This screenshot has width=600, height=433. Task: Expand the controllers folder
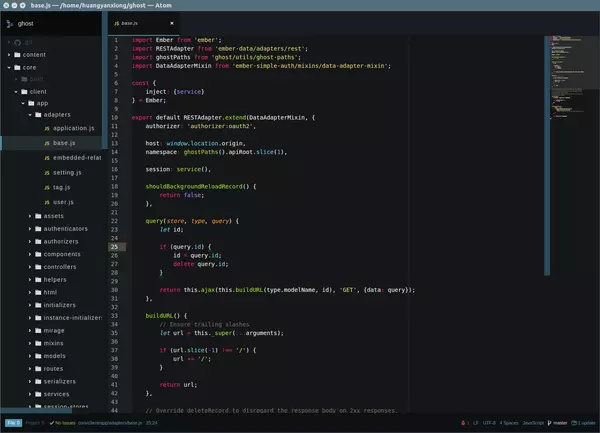coord(30,267)
